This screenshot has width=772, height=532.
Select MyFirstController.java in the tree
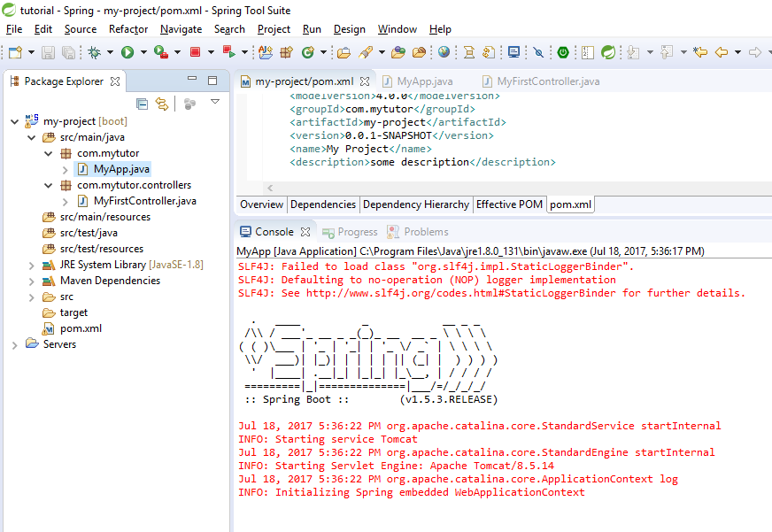[x=137, y=201]
